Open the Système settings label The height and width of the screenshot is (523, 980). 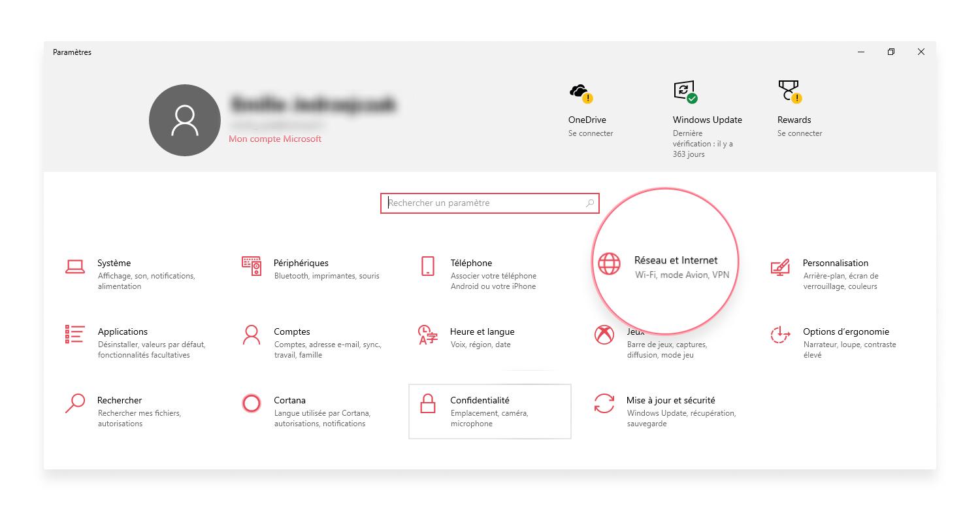(114, 263)
